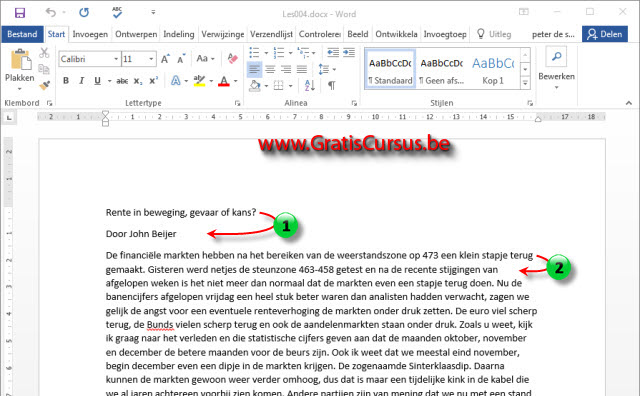Apply the Kop 1 style thumbnail

493,70
